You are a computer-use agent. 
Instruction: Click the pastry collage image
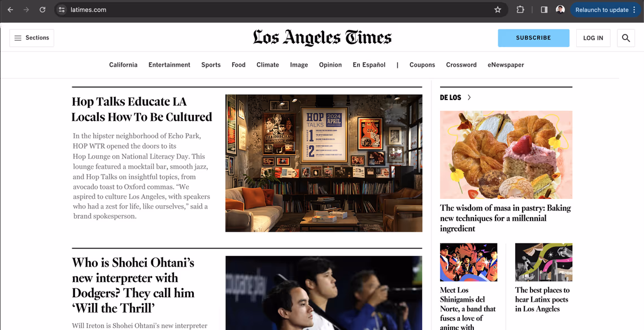coord(506,154)
